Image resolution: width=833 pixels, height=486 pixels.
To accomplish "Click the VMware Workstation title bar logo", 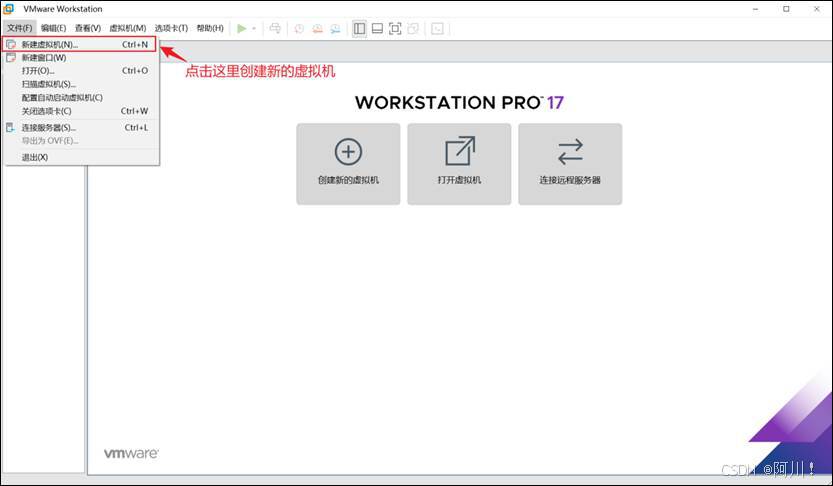I will [8, 9].
